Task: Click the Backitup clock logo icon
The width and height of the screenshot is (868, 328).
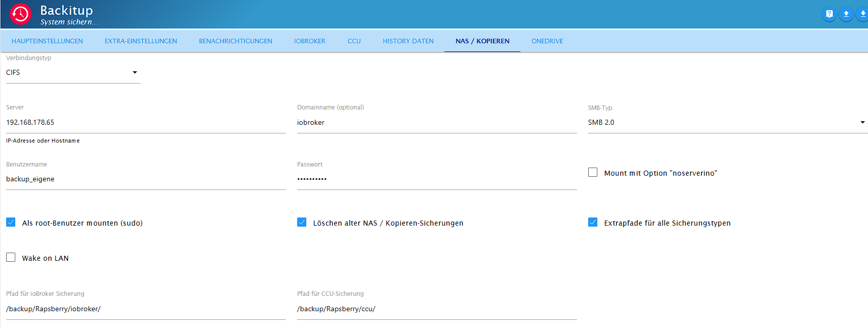Action: coord(21,14)
